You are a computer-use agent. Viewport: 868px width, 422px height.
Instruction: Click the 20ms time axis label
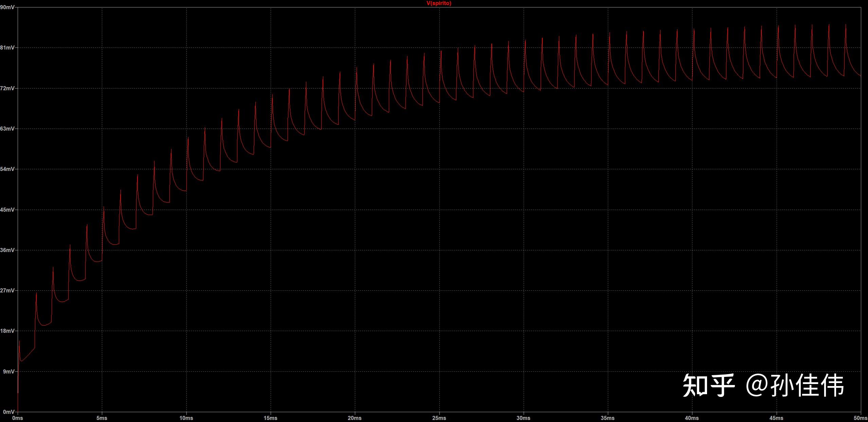tap(355, 418)
